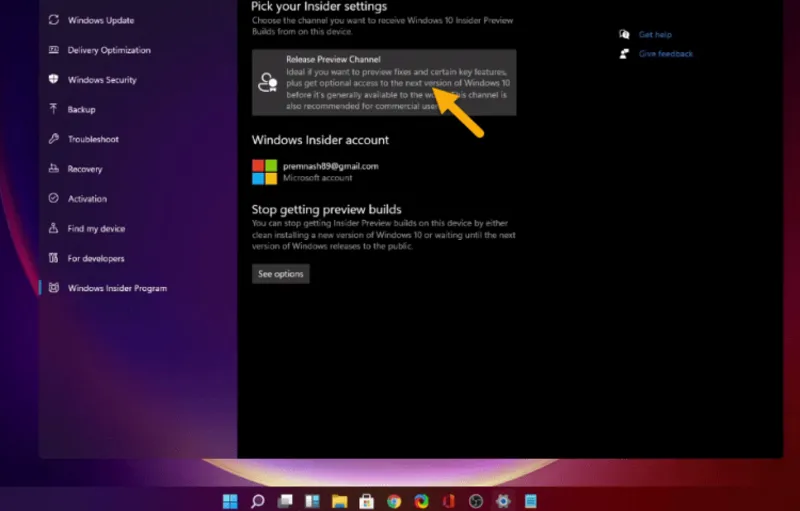
Task: Open Delivery Optimization settings
Action: click(109, 50)
